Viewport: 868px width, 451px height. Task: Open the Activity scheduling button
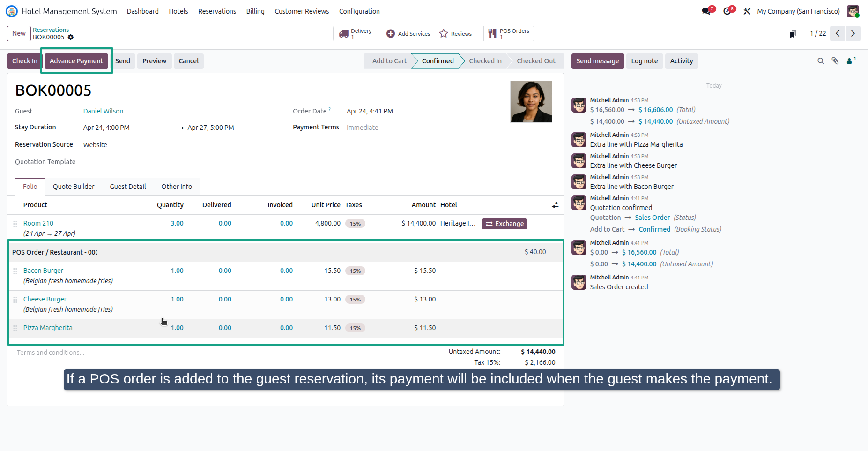pyautogui.click(x=681, y=61)
